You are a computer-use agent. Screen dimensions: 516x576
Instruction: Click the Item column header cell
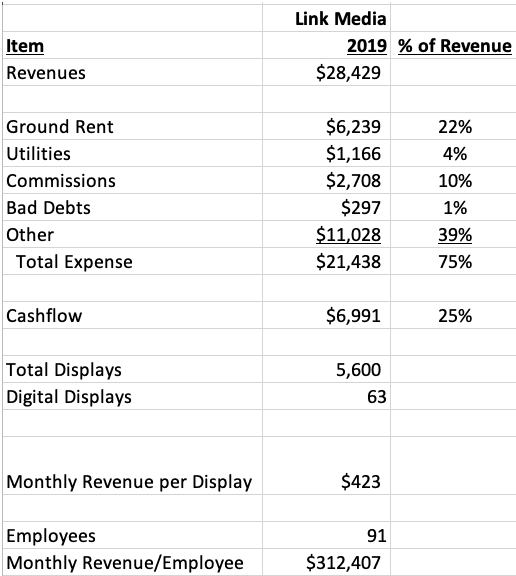pos(133,46)
